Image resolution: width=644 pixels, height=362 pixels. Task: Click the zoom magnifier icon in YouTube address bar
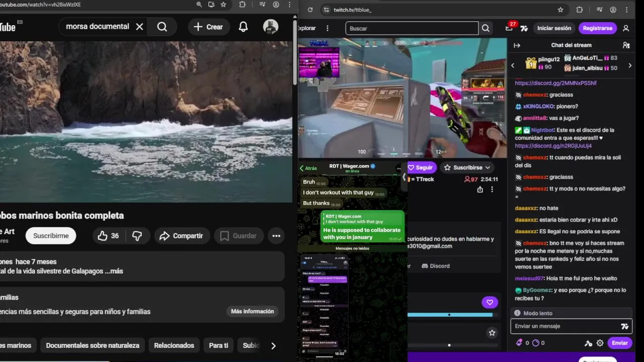coord(199,5)
